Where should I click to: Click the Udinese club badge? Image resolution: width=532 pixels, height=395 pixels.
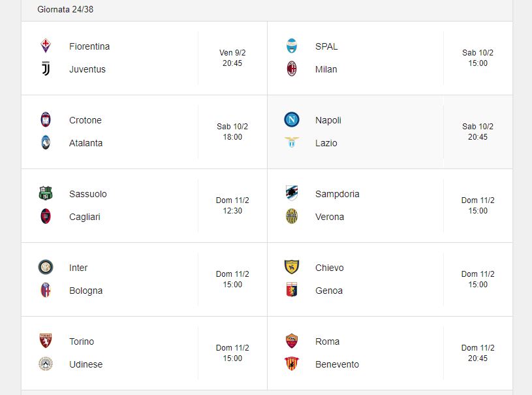pyautogui.click(x=46, y=364)
